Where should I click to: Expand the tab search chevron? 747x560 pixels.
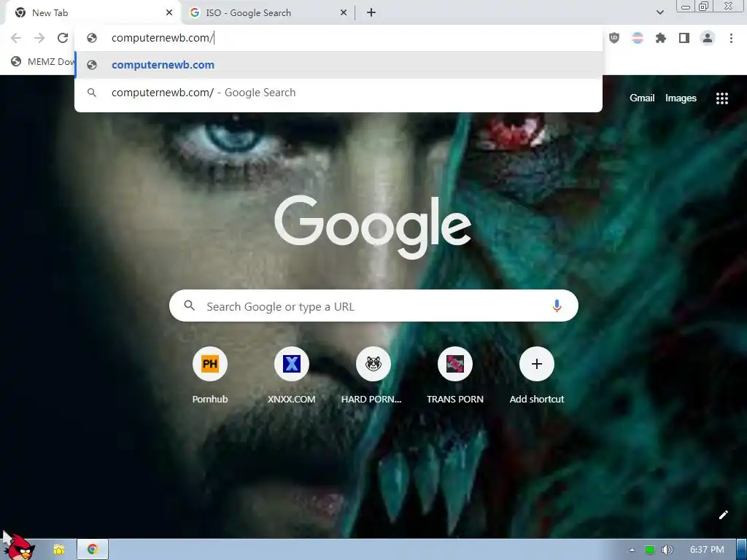[659, 12]
